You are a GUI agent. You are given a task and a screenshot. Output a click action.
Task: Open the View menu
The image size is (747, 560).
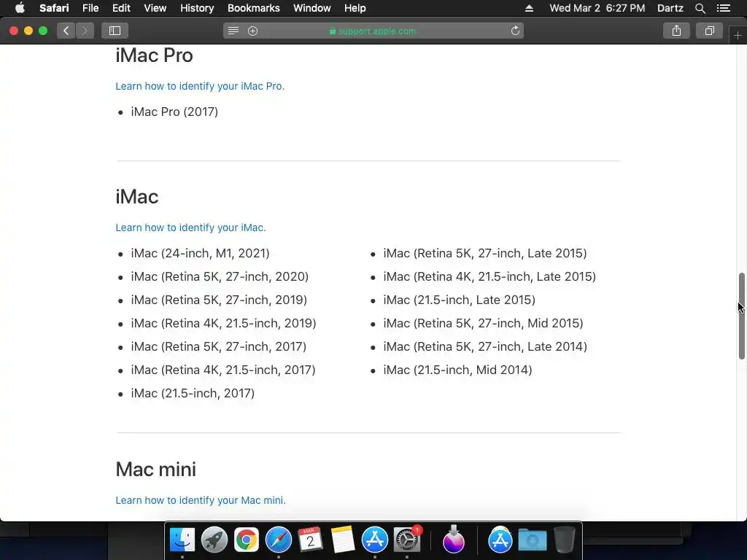pyautogui.click(x=155, y=8)
